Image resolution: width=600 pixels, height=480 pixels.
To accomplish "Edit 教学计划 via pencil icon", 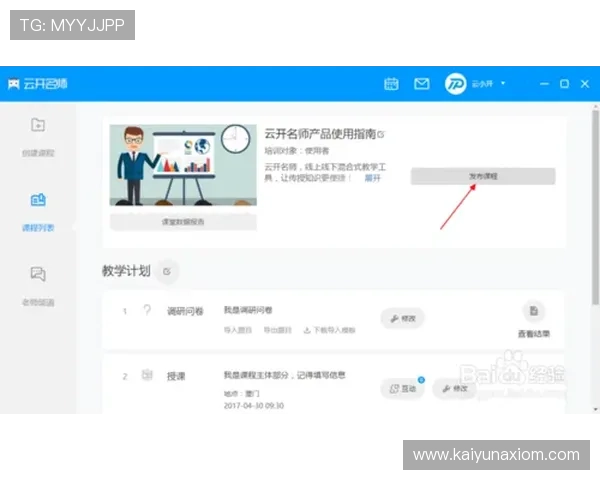I will click(167, 271).
